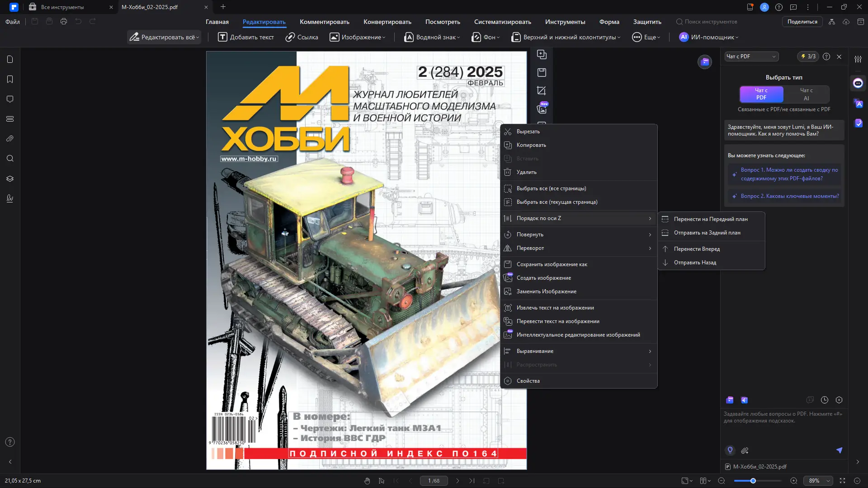Switch to Чат с AI mode
Viewport: 868px width, 488px height.
[806, 94]
